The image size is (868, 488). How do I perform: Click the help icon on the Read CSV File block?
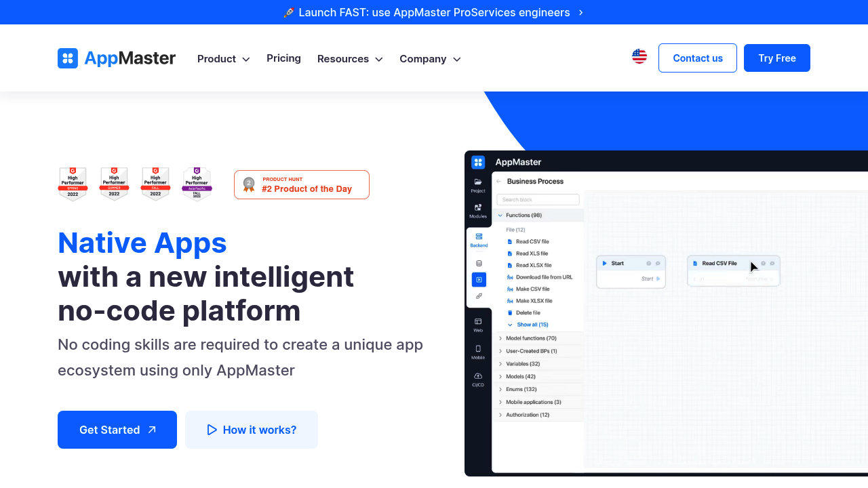pyautogui.click(x=764, y=263)
